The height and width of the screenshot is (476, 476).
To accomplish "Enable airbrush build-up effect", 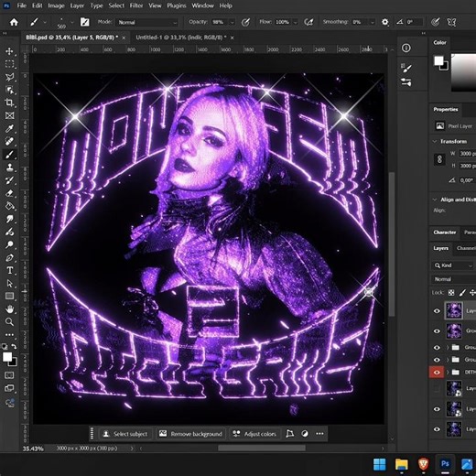I will coord(308,22).
